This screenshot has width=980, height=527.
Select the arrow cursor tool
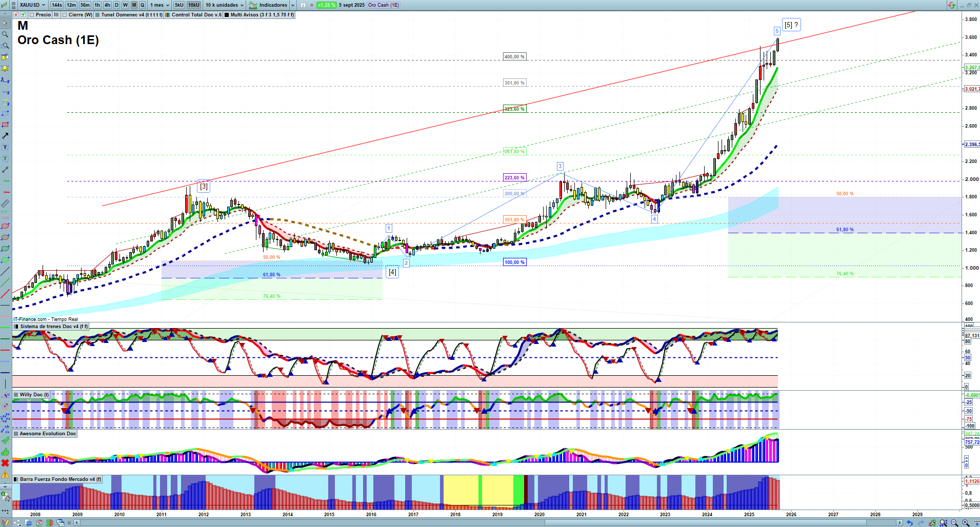tap(5, 23)
